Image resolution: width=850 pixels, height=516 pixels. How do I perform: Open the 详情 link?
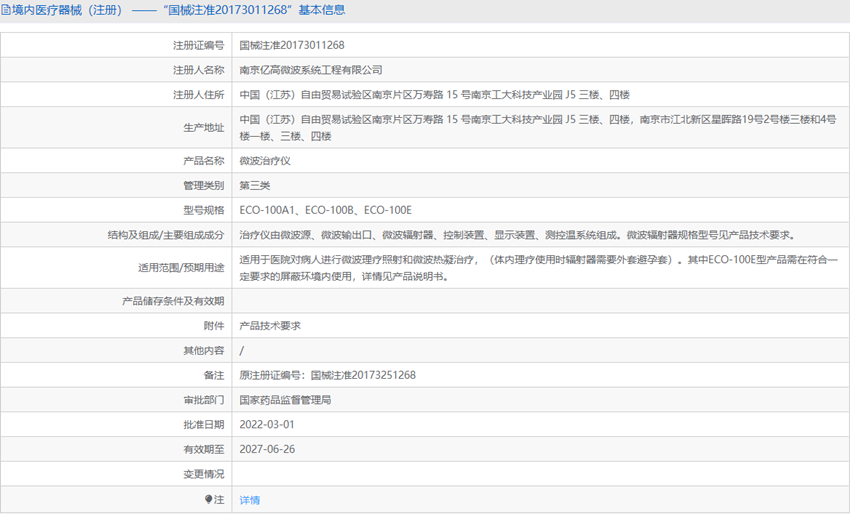pos(249,500)
